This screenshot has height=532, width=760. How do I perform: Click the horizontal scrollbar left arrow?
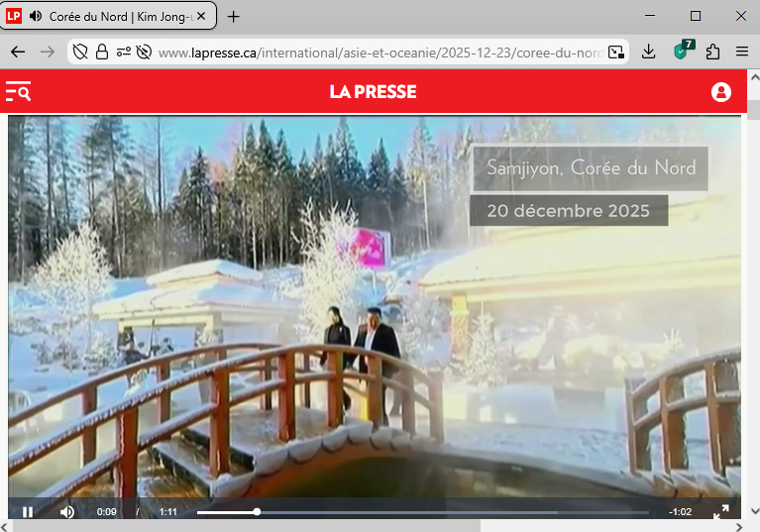4,526
